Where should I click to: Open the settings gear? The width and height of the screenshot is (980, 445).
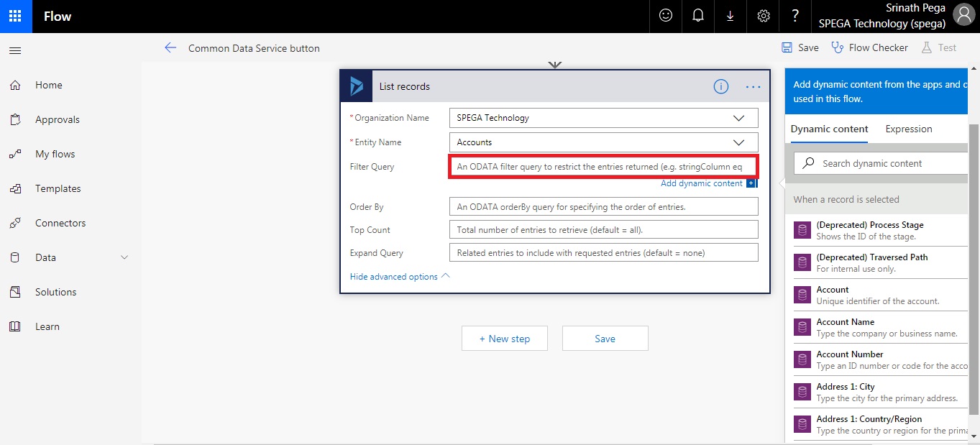(764, 16)
